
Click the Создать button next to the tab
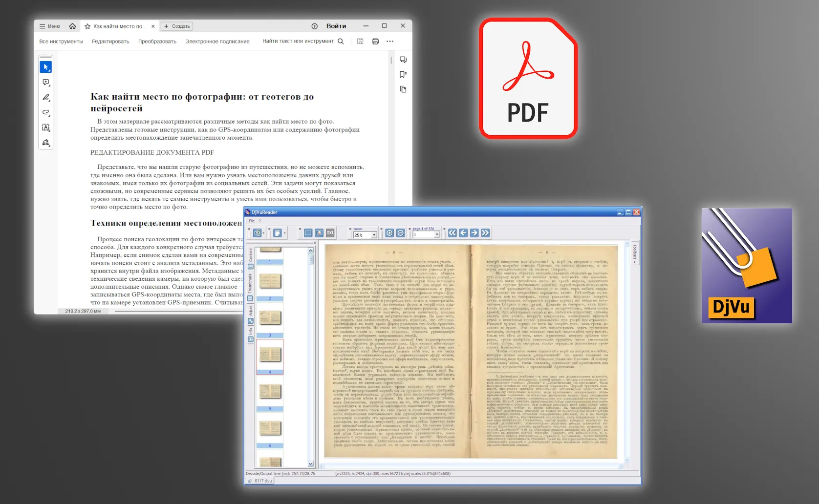177,26
